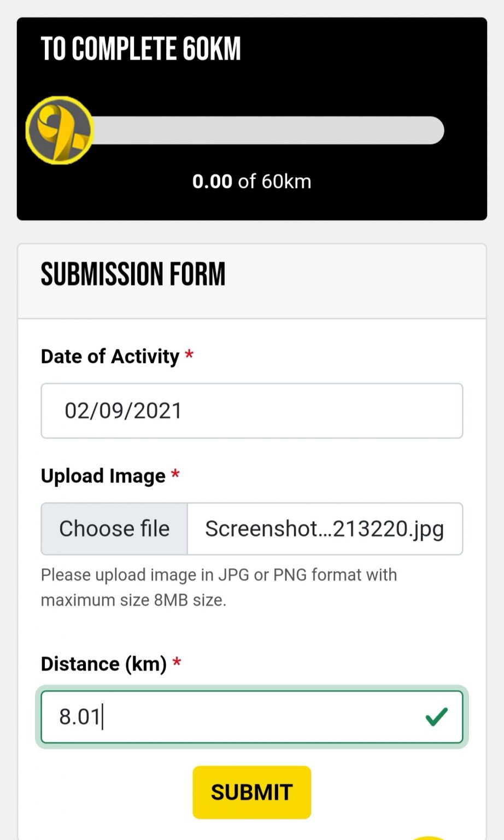
Task: Click the yellow ribbon progress marker icon
Action: point(60,130)
